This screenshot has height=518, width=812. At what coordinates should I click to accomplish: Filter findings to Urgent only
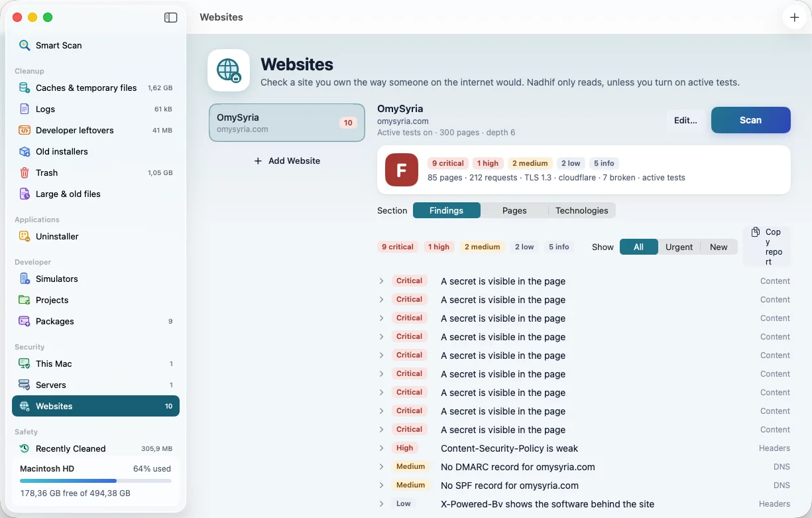pos(679,247)
